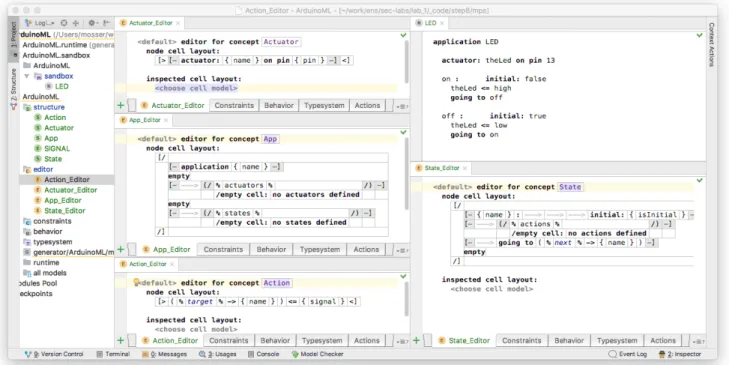Click the intention lightbulb in Action_Editor
The height and width of the screenshot is (365, 729).
[136, 282]
